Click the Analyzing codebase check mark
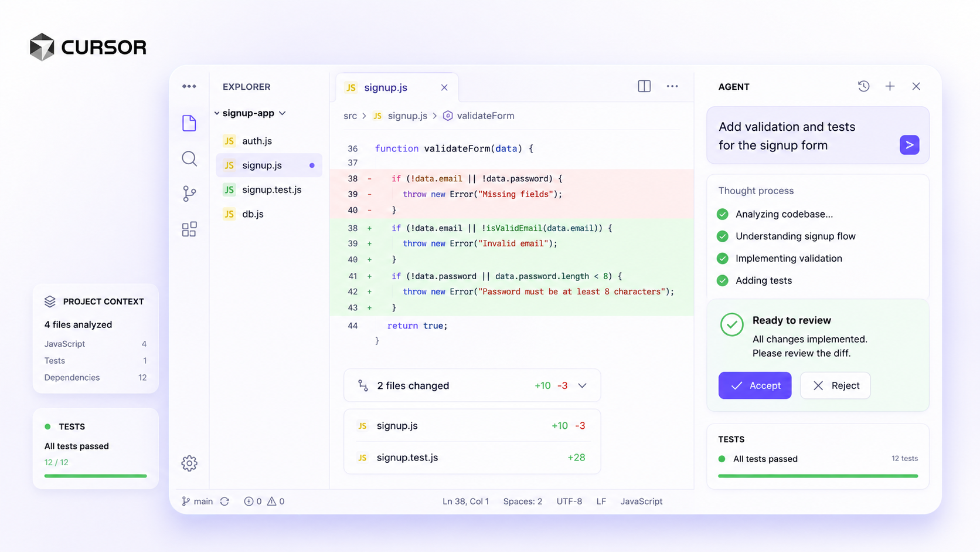The width and height of the screenshot is (980, 552). click(x=723, y=214)
